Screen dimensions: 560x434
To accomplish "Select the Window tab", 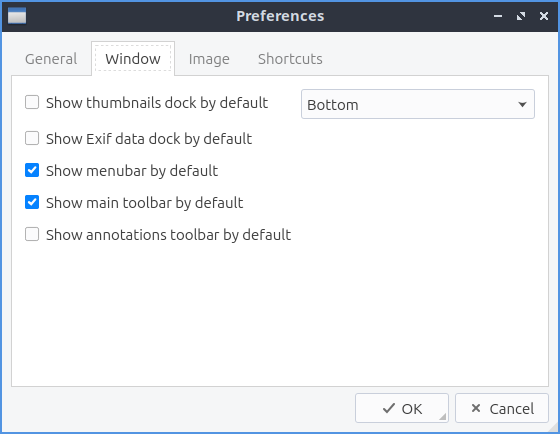I will pos(133,59).
